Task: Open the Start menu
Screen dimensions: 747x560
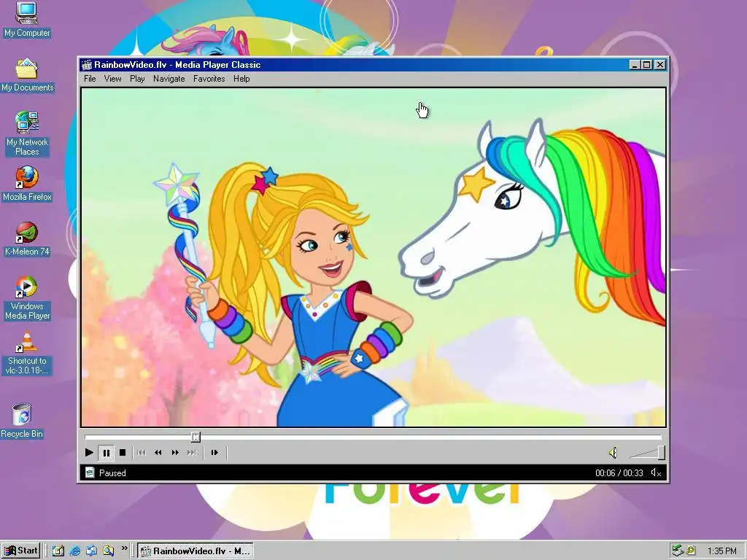Action: [20, 551]
